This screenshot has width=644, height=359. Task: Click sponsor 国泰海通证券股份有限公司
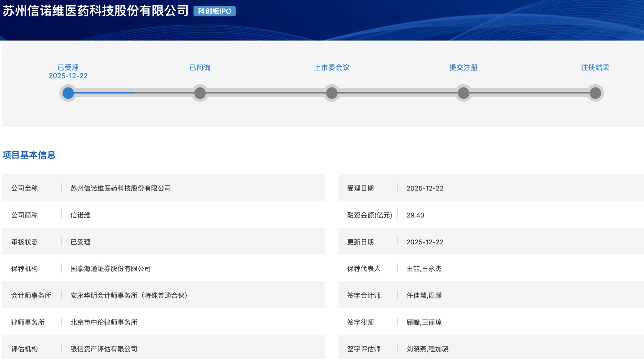pos(110,269)
